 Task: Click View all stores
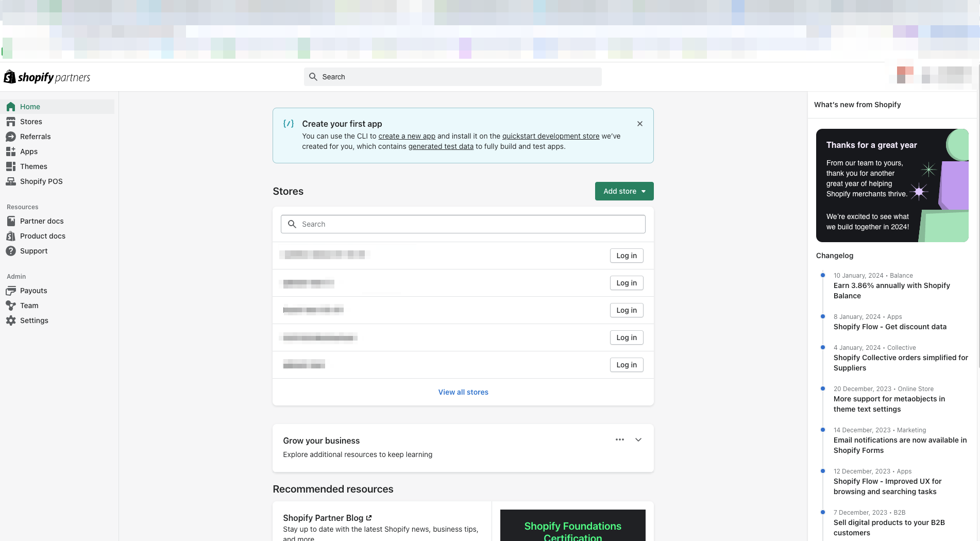tap(463, 392)
